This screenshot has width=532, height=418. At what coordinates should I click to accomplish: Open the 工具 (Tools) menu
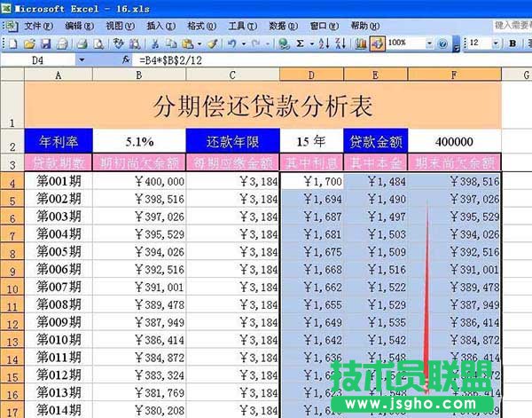[243, 26]
